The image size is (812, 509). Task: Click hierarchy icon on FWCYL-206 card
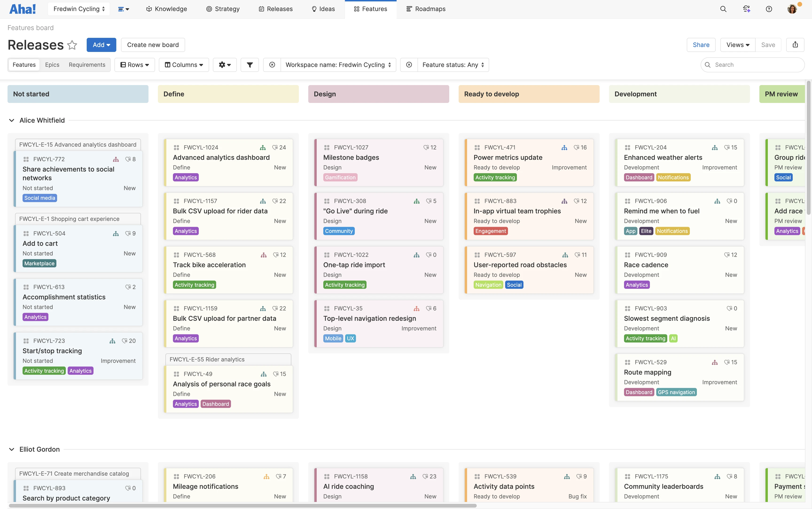pos(266,476)
